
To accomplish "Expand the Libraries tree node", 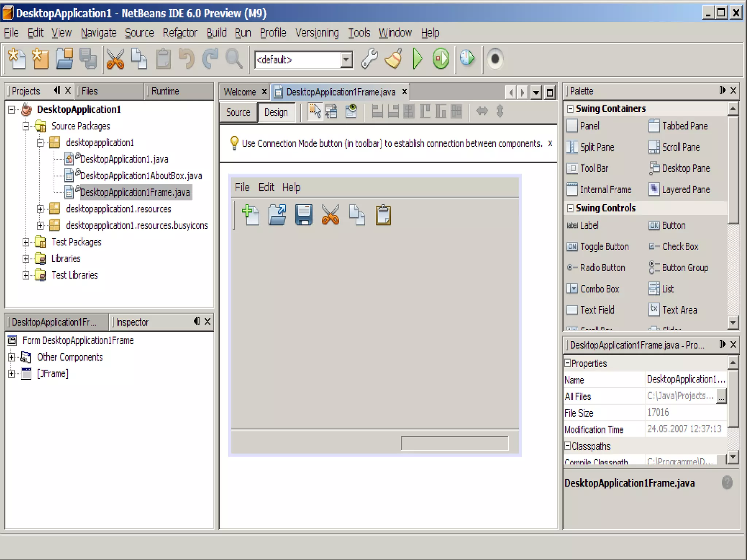I will pos(26,259).
